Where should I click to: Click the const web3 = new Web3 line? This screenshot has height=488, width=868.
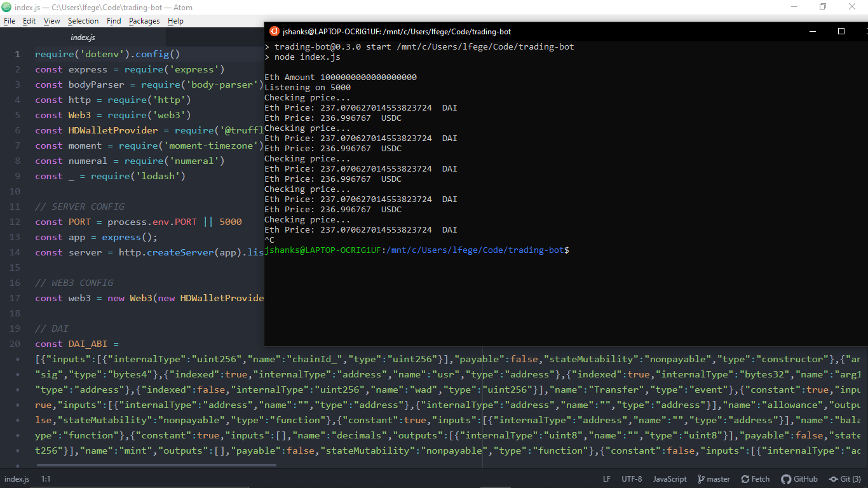(x=149, y=298)
